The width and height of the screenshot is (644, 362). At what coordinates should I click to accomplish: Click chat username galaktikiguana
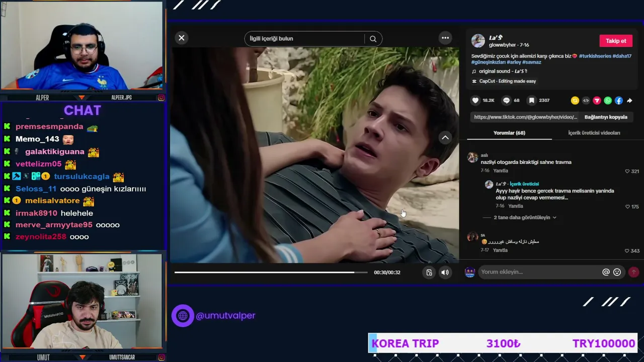[x=55, y=152]
